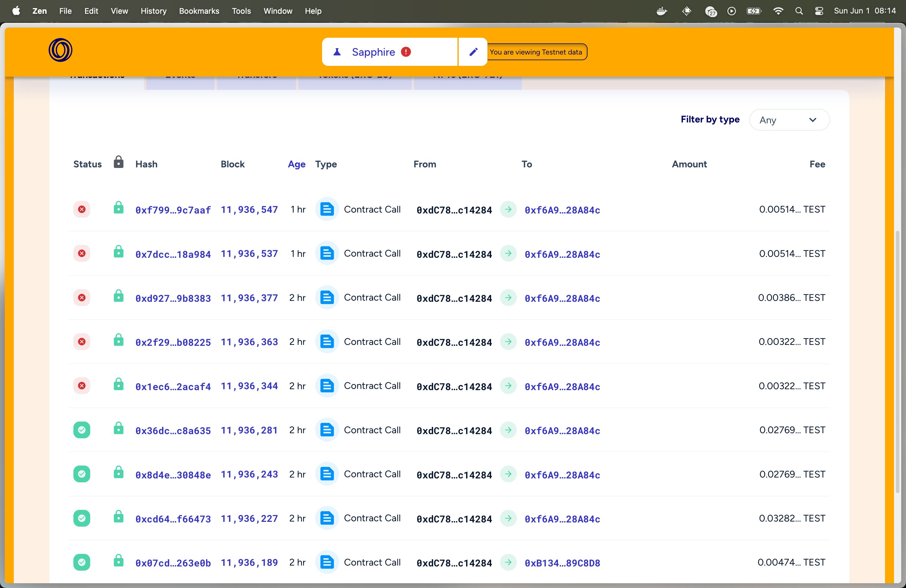Click arrow icon in 0x7dcc...18a984 row

[x=508, y=253]
